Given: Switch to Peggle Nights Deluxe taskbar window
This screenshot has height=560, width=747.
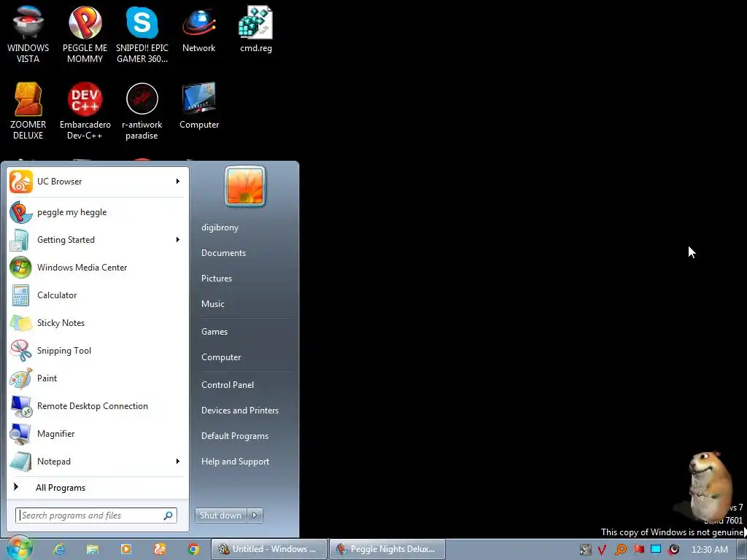Looking at the screenshot, I should tap(387, 549).
